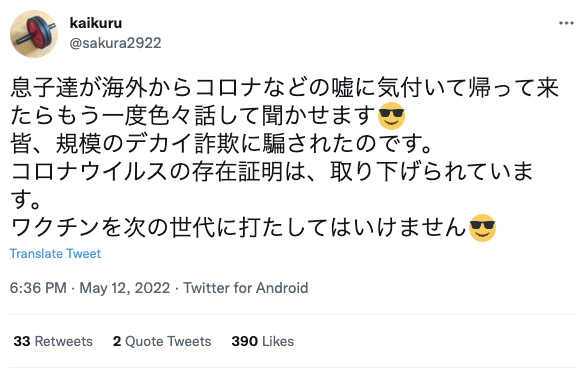Open the Twitter for Android source link

[x=246, y=288]
